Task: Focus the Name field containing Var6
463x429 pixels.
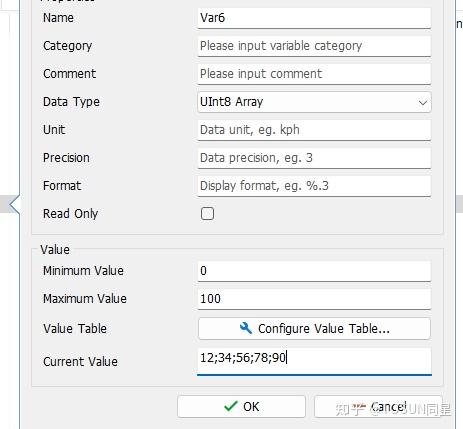Action: coord(314,18)
